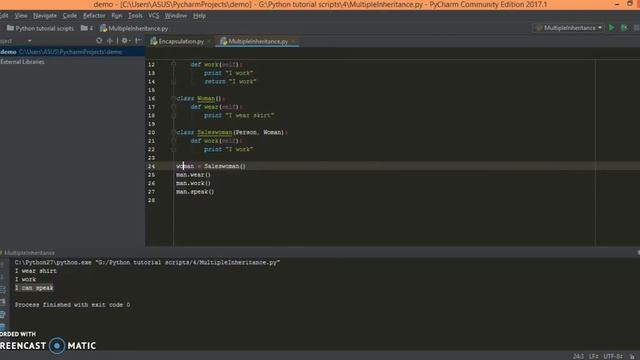Viewport: 640px width, 360px height.
Task: Open the Refactor menu
Action: click(x=94, y=16)
